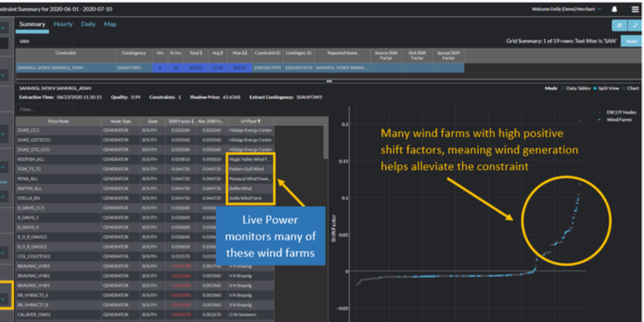Click the LP Plant column filter icon
Screen dimensions: 644x322
pyautogui.click(x=258, y=121)
